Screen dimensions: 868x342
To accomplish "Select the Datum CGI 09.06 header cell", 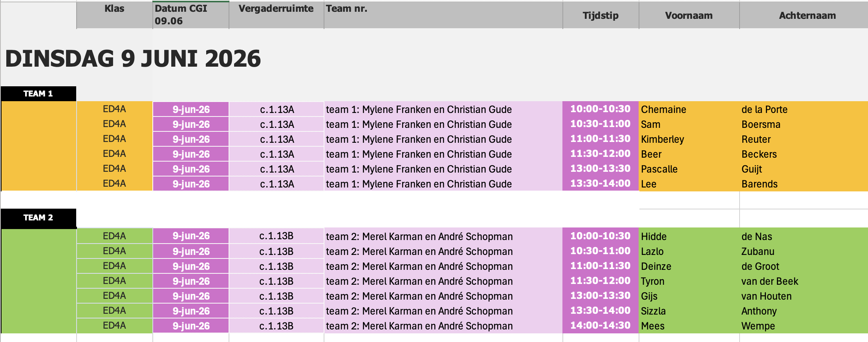I will point(190,15).
